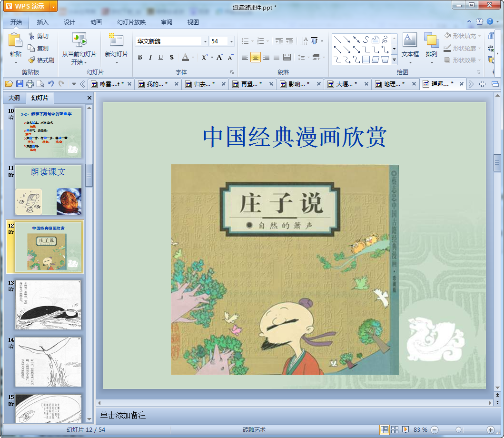The image size is (504, 438).
Task: Open the Design (设计) ribbon tab
Action: (x=69, y=22)
